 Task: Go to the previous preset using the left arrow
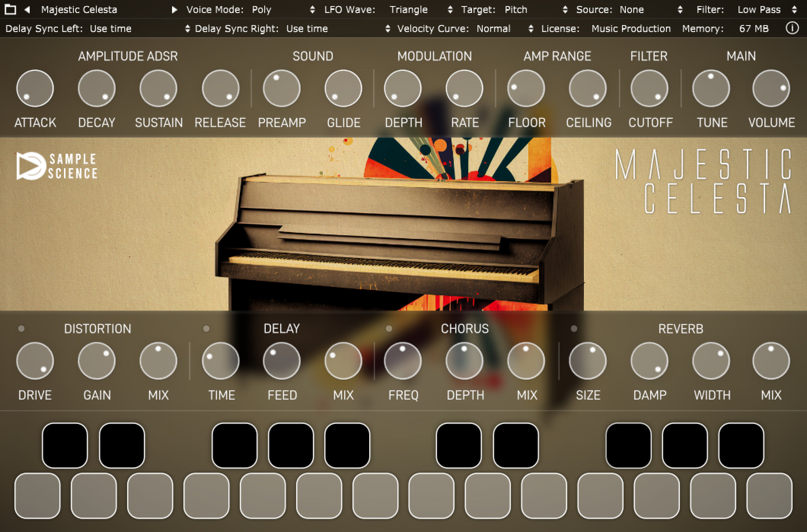[x=27, y=10]
